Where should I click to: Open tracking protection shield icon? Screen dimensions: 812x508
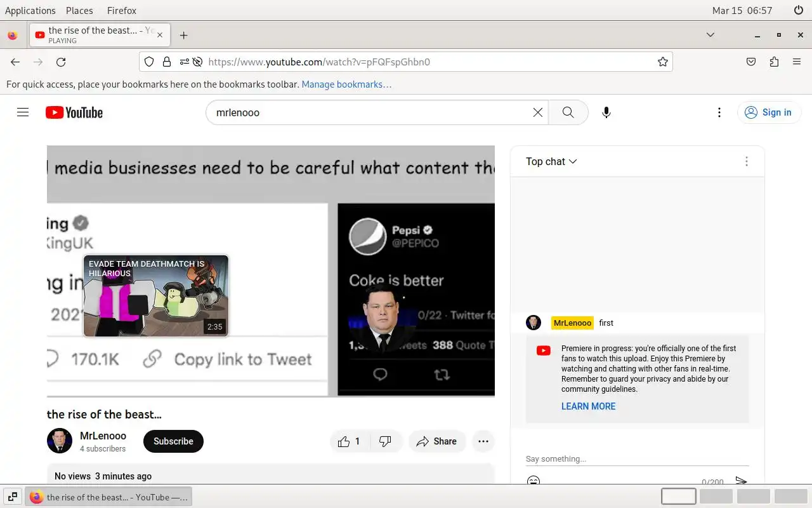pyautogui.click(x=149, y=62)
